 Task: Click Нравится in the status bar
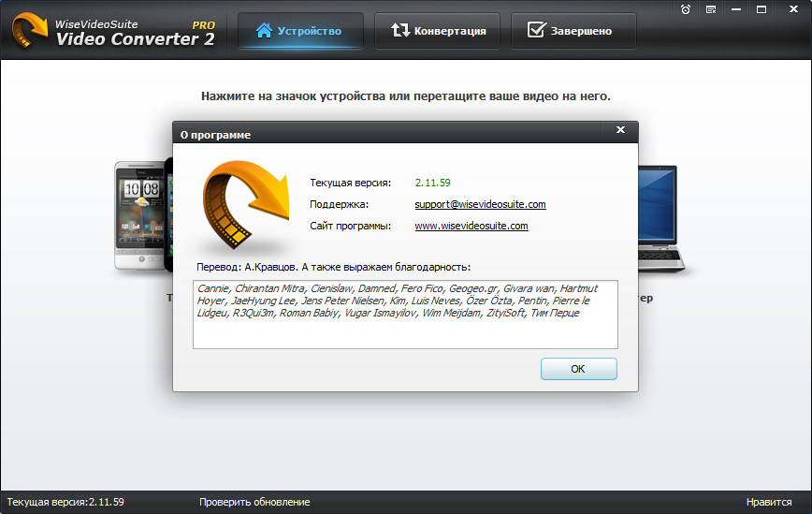point(769,502)
